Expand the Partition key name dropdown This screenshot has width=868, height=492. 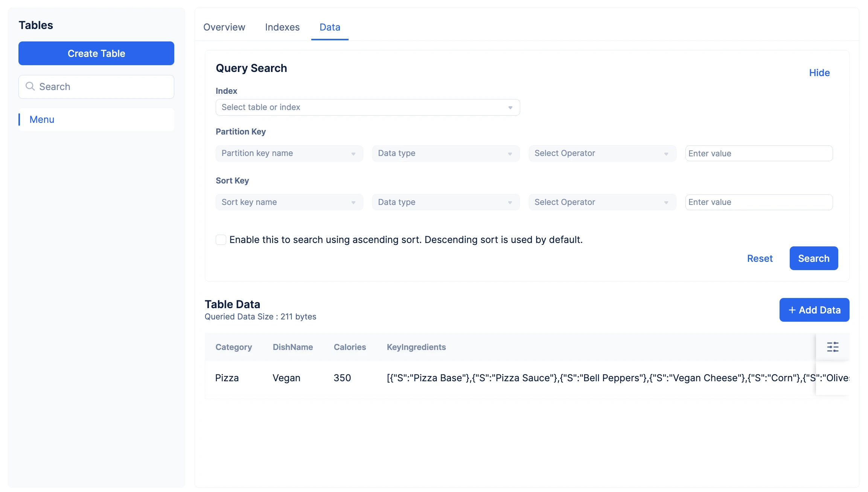point(289,153)
